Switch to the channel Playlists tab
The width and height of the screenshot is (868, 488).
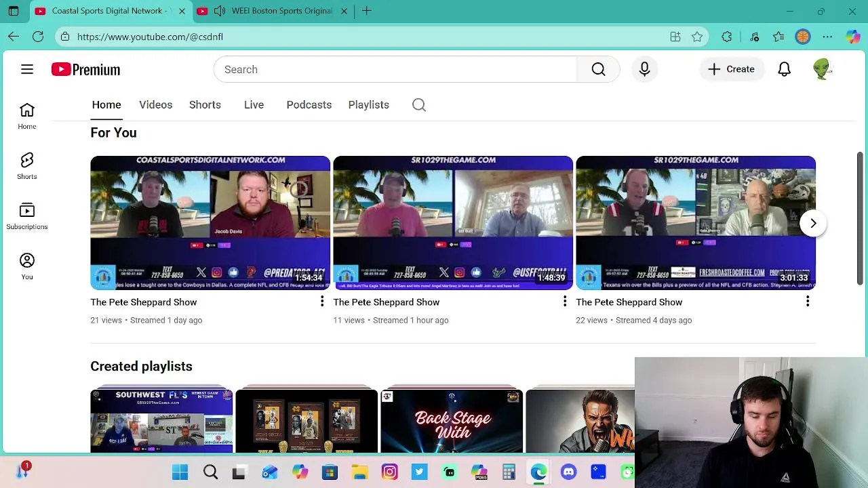(x=369, y=104)
